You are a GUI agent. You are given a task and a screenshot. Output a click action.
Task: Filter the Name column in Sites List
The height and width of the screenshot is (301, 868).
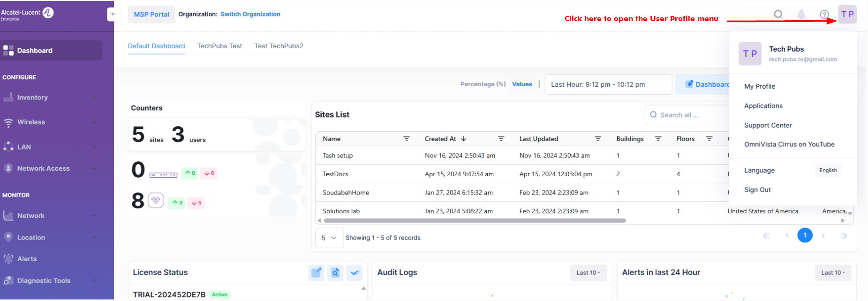(407, 139)
